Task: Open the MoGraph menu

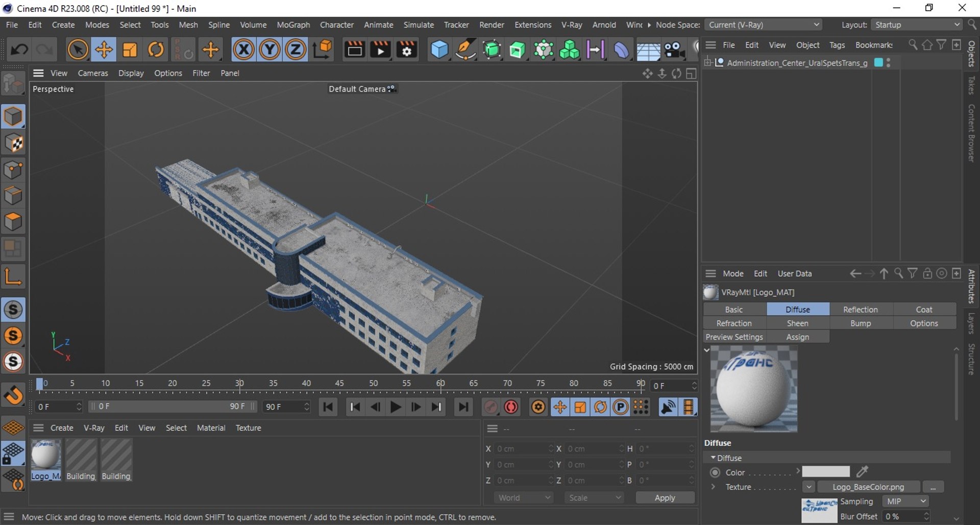Action: tap(293, 25)
